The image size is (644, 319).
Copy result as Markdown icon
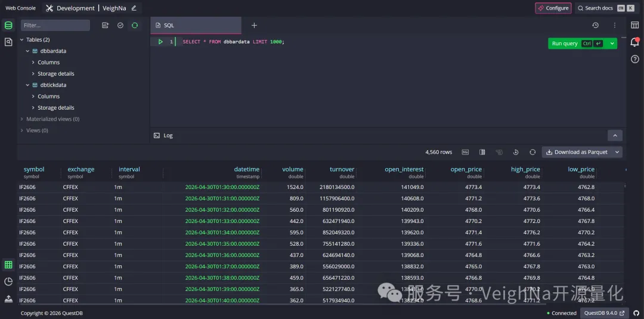click(x=465, y=152)
